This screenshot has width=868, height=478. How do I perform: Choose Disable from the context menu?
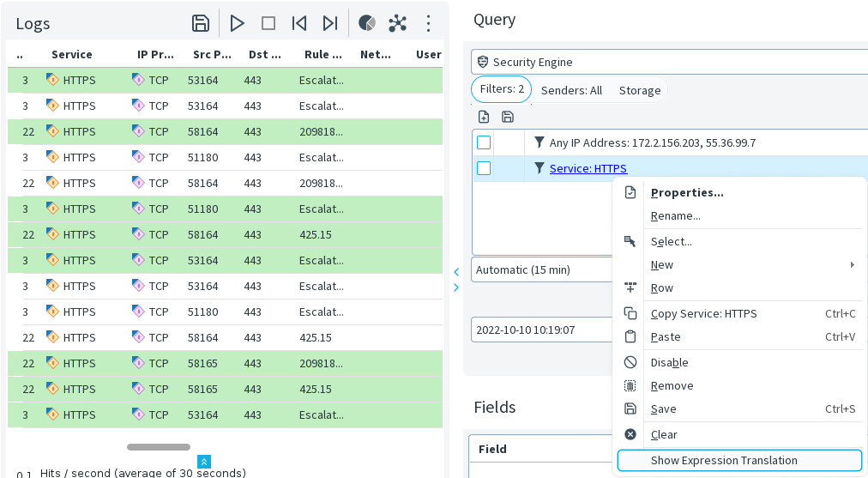(x=669, y=363)
